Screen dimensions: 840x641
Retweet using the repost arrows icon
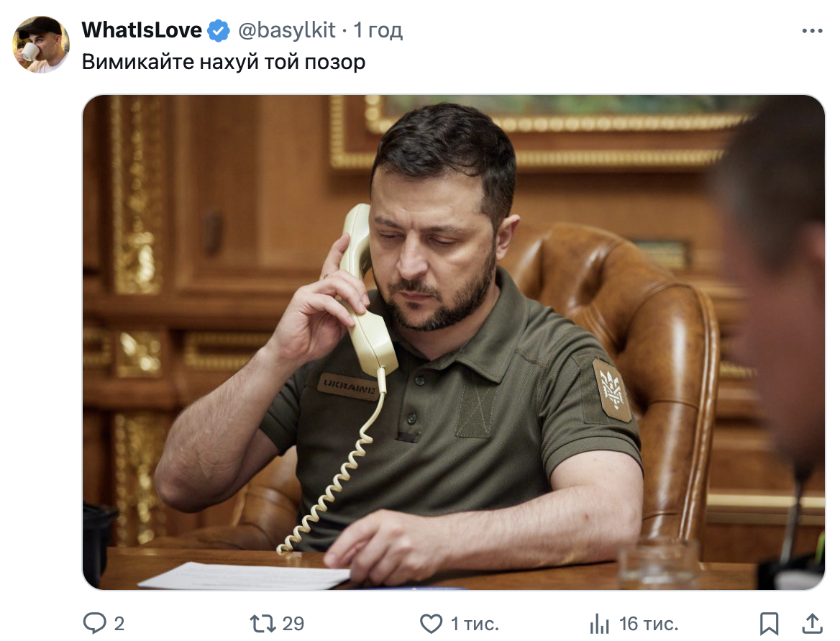262,623
